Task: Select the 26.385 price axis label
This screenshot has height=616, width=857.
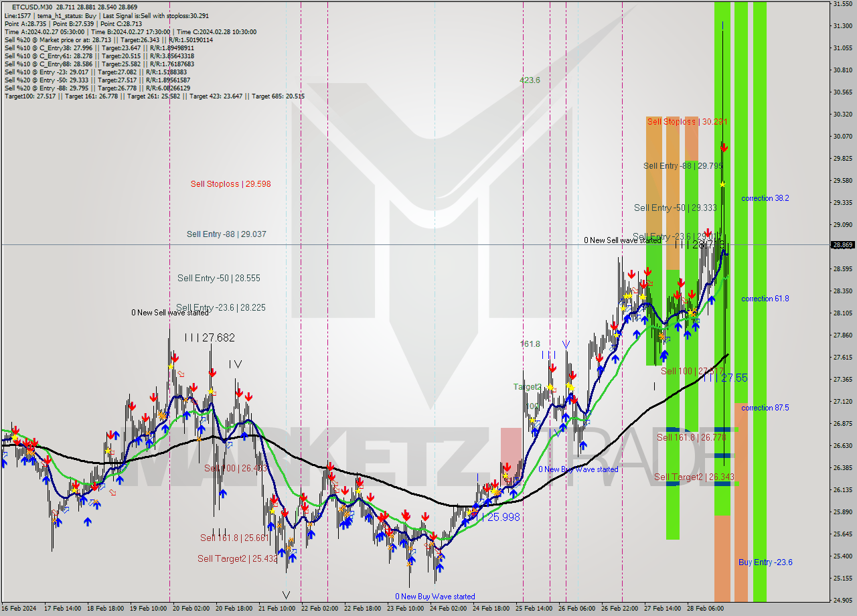Action: tap(843, 467)
